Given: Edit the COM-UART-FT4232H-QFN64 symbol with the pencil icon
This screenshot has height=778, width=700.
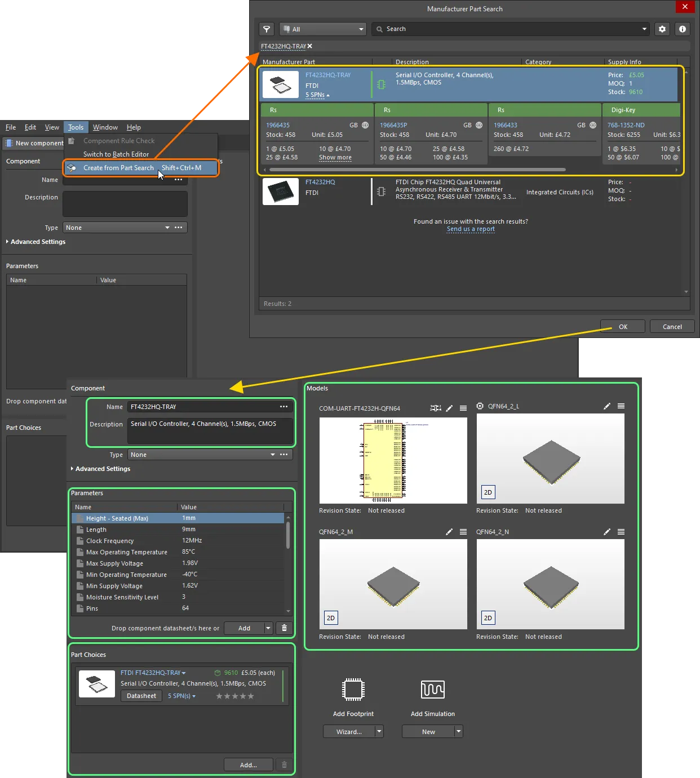Looking at the screenshot, I should [449, 408].
